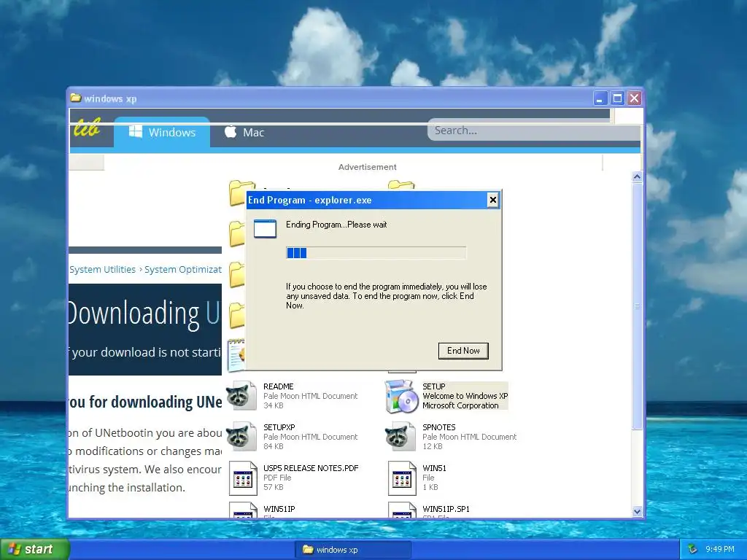Click the system tray network icon
747x560 pixels.
(x=693, y=550)
